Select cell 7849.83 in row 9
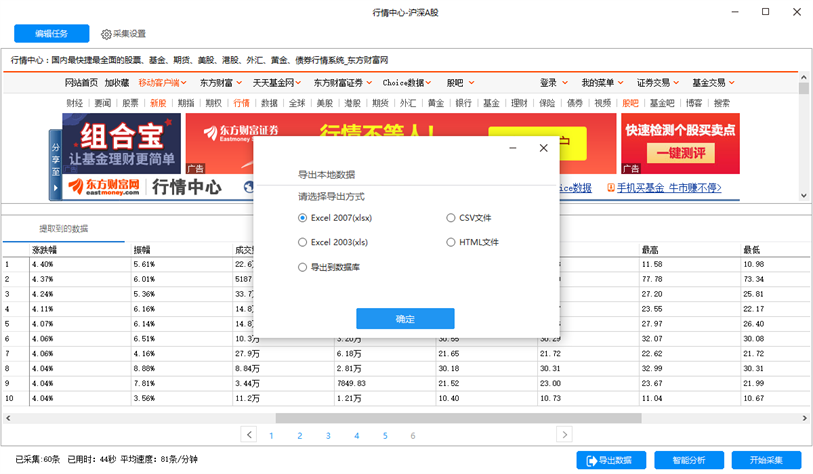The height and width of the screenshot is (474, 813). pos(385,383)
